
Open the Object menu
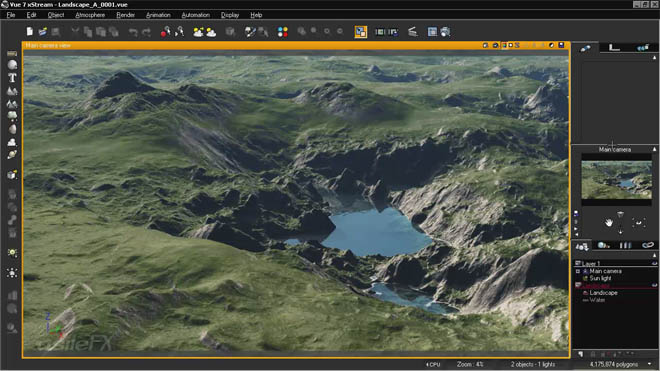point(56,15)
